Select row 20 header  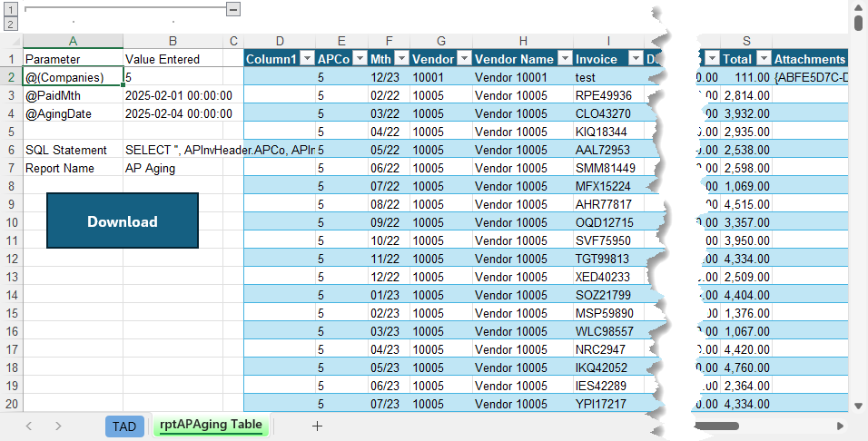(11, 404)
